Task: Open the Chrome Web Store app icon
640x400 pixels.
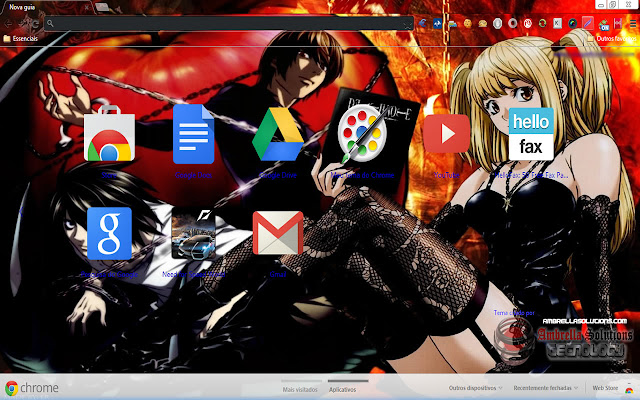Action: [109, 133]
